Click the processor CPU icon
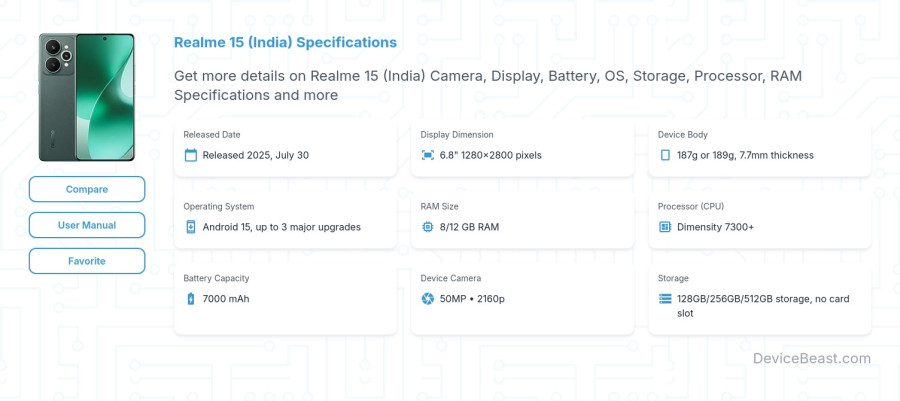Screen dimensions: 900x401 click(x=665, y=227)
